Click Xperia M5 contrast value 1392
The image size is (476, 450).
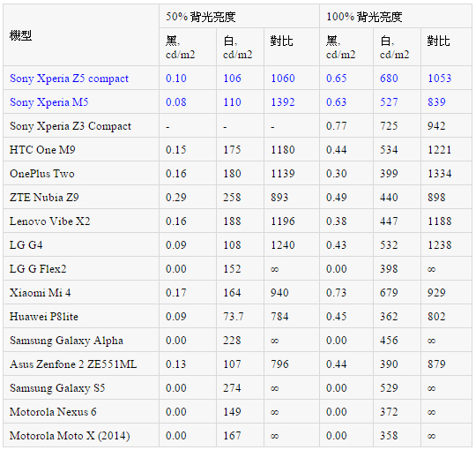tap(283, 102)
